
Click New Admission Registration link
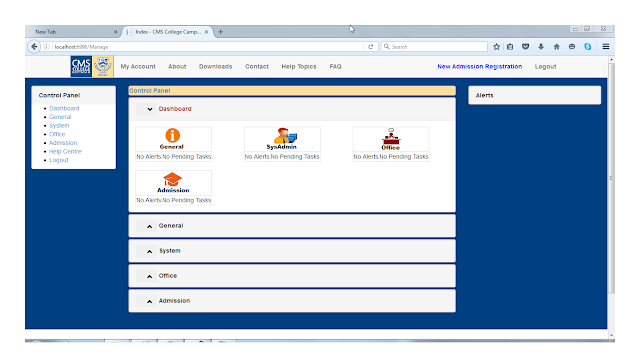click(480, 67)
